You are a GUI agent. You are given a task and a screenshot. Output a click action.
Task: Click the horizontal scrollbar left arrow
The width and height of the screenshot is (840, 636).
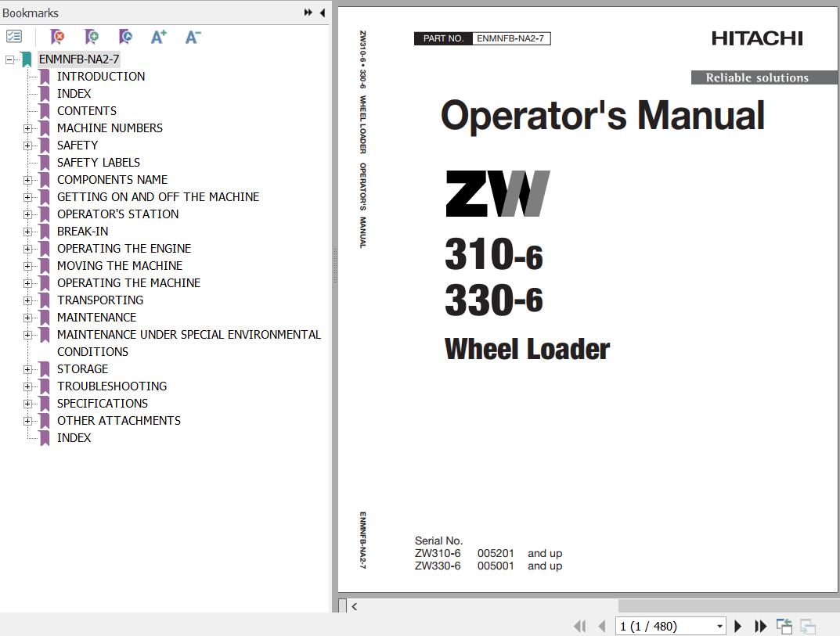[354, 606]
